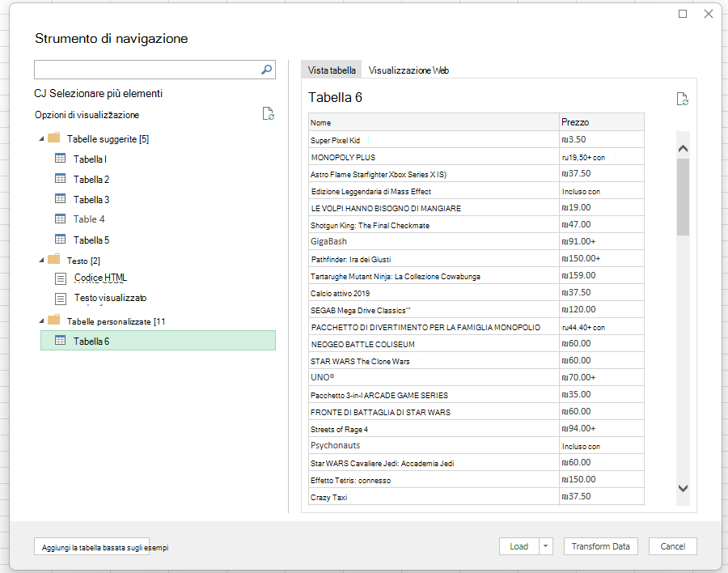Click the ₪120.00 price cell
Image resolution: width=728 pixels, height=573 pixels.
coord(602,309)
